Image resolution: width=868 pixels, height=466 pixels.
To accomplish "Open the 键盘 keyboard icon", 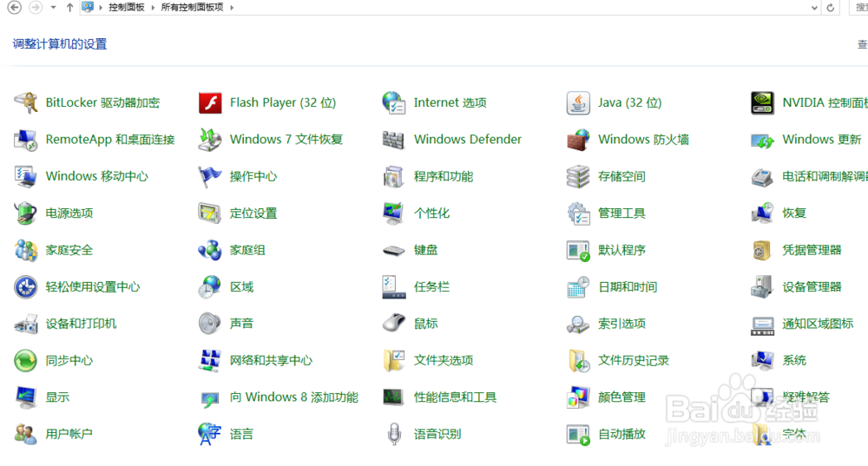I will 393,251.
